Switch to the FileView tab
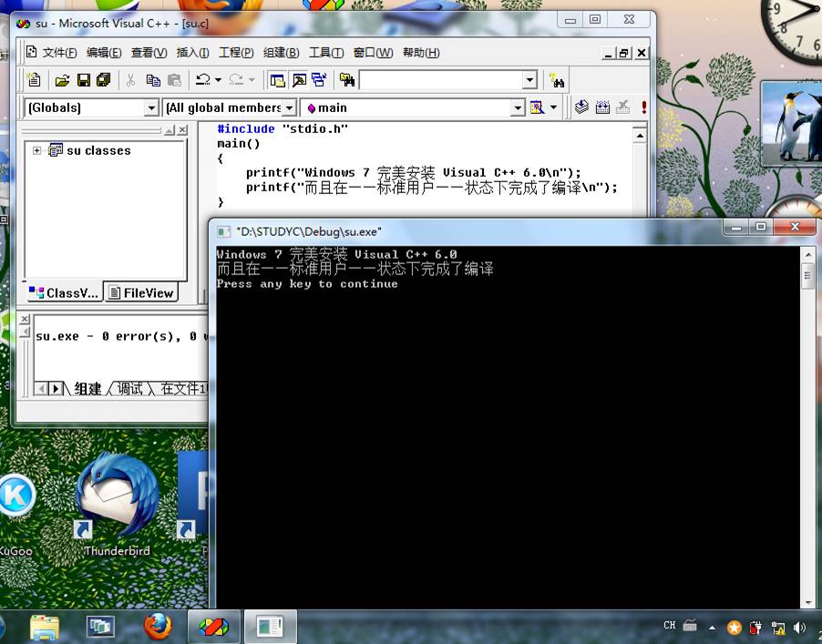 pyautogui.click(x=141, y=293)
